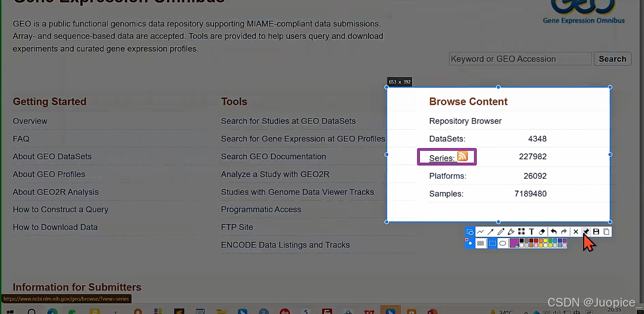Click the DataSets: label
The image size is (644, 314).
[x=447, y=139]
